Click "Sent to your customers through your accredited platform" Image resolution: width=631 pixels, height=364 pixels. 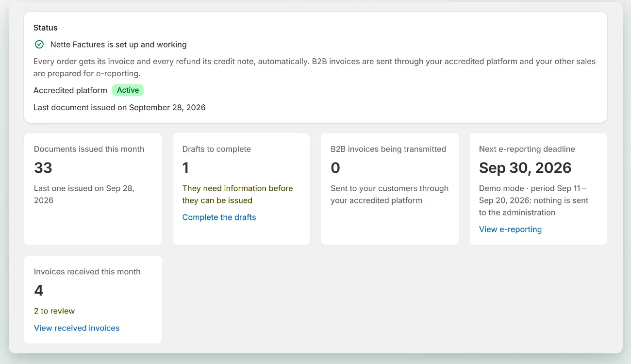[390, 194]
